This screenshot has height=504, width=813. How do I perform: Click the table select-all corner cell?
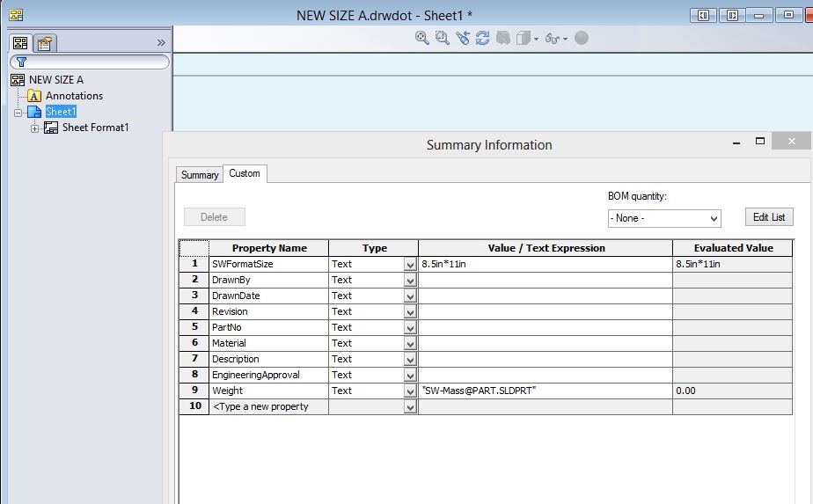click(x=194, y=248)
